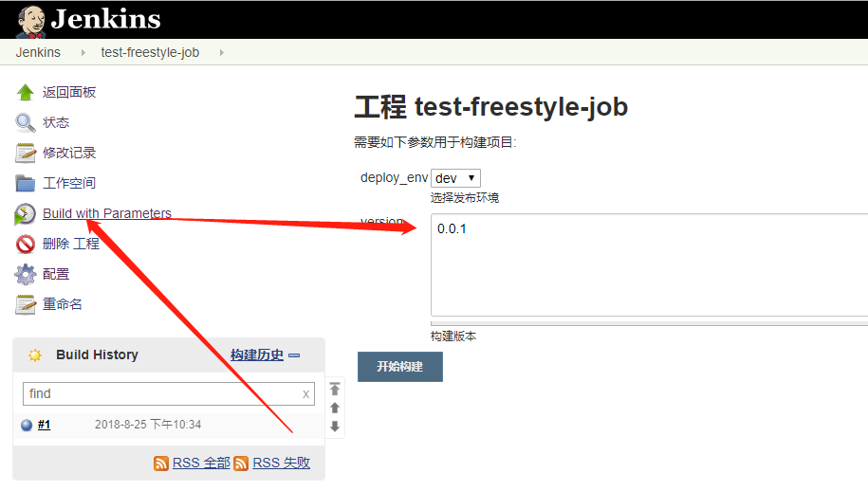Click the red delete project icon
The image size is (868, 491).
pyautogui.click(x=26, y=244)
